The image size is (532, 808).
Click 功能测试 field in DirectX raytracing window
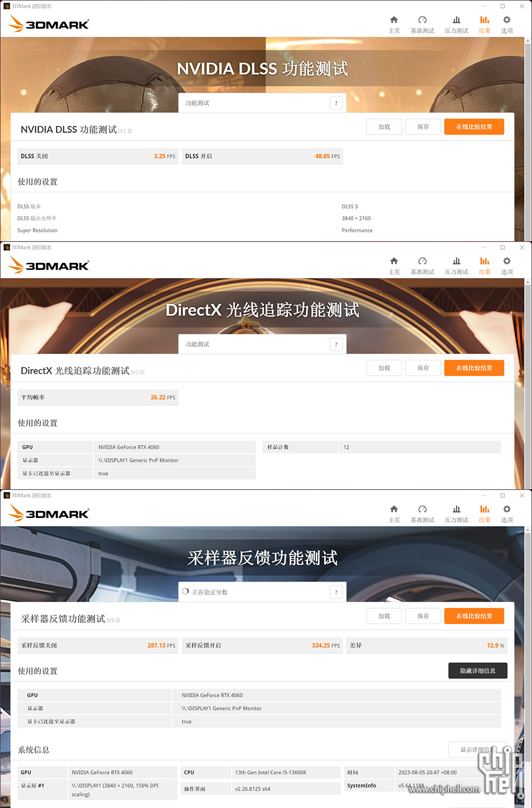(x=262, y=344)
